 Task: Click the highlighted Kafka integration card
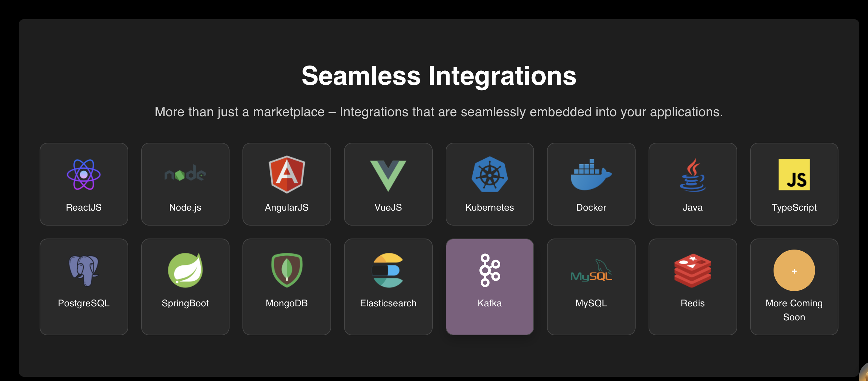(489, 286)
